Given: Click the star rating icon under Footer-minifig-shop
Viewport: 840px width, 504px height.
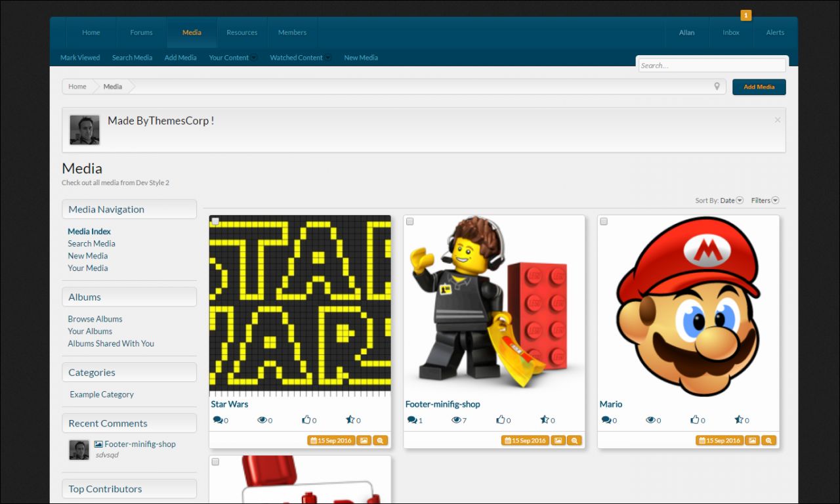Looking at the screenshot, I should (544, 420).
